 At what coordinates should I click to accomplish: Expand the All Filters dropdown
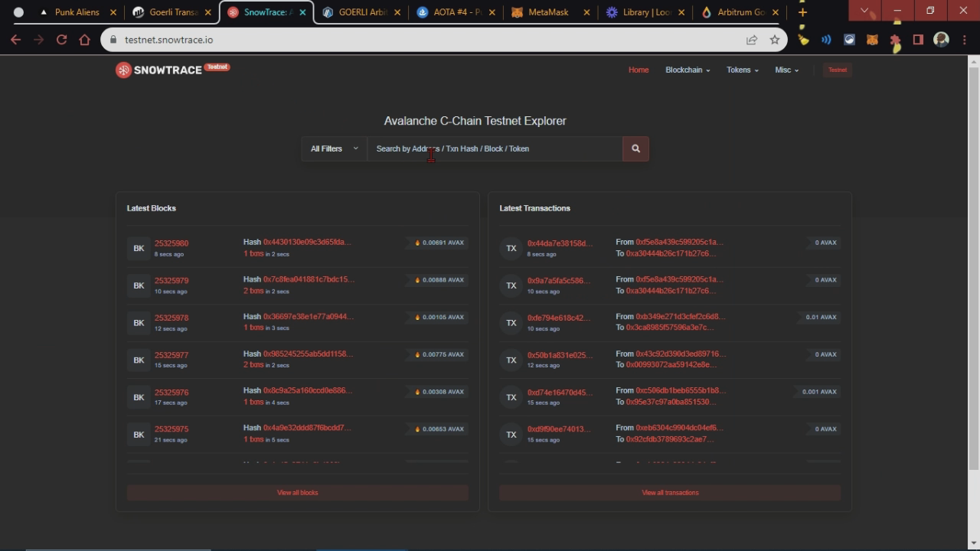coord(334,148)
